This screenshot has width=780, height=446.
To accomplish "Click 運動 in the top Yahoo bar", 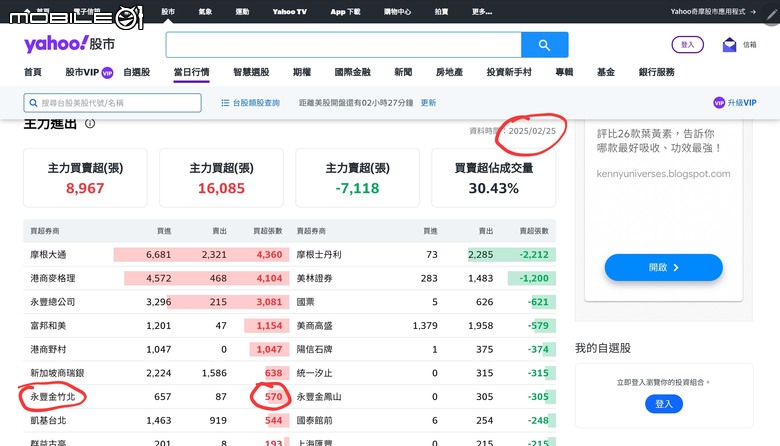I will coord(242,11).
